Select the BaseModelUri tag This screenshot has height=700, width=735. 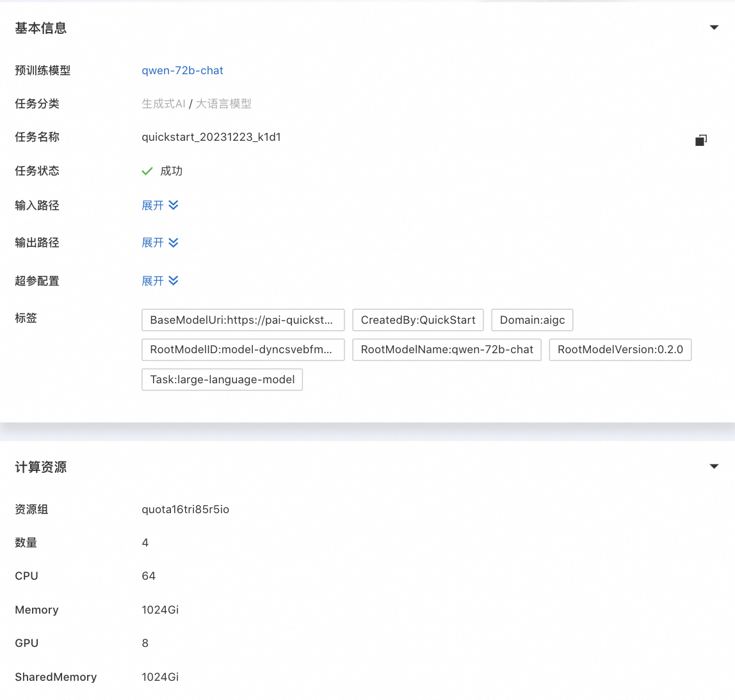[243, 320]
